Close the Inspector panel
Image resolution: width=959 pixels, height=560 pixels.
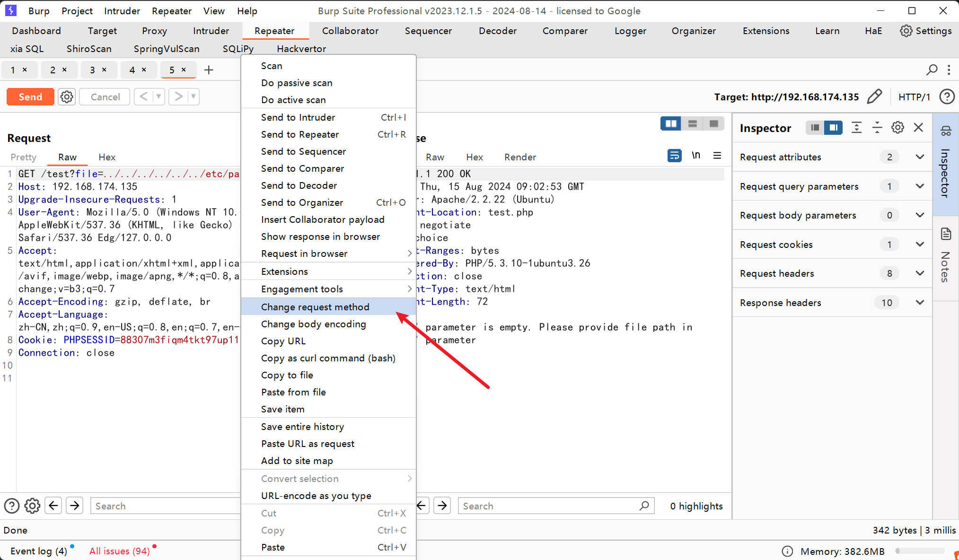[x=918, y=128]
